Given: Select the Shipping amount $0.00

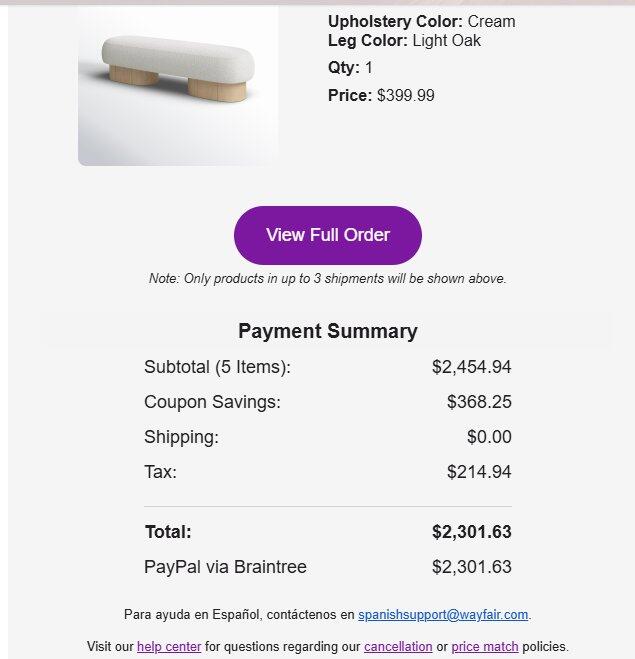Looking at the screenshot, I should click(489, 437).
